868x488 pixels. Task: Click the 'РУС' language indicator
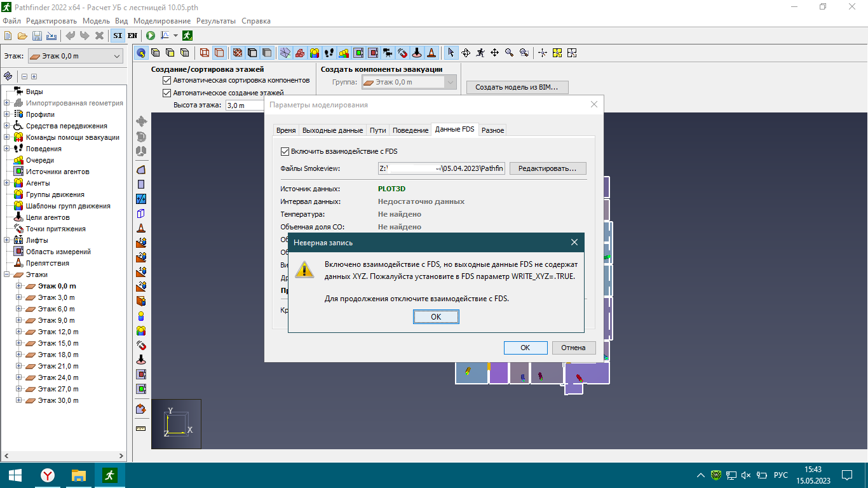click(x=781, y=475)
